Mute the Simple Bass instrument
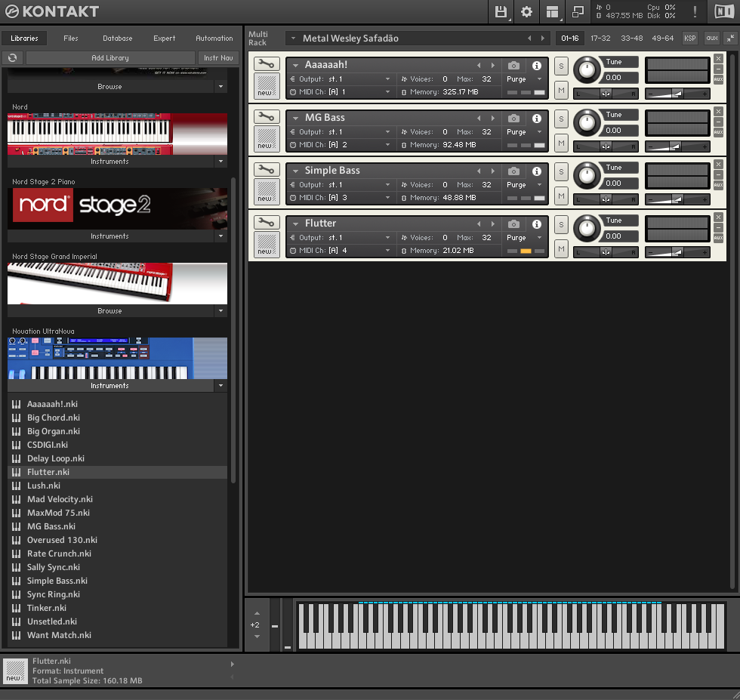This screenshot has height=700, width=740. 561,196
